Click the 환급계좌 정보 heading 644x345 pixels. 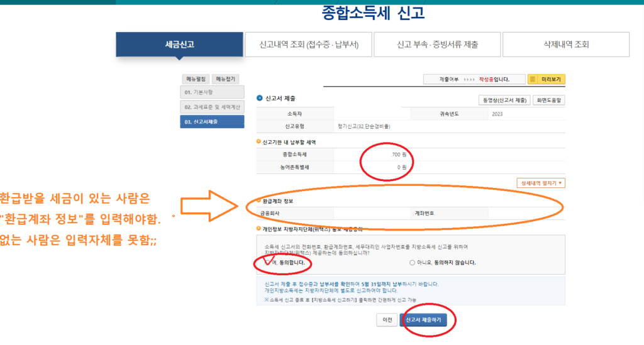[277, 201]
